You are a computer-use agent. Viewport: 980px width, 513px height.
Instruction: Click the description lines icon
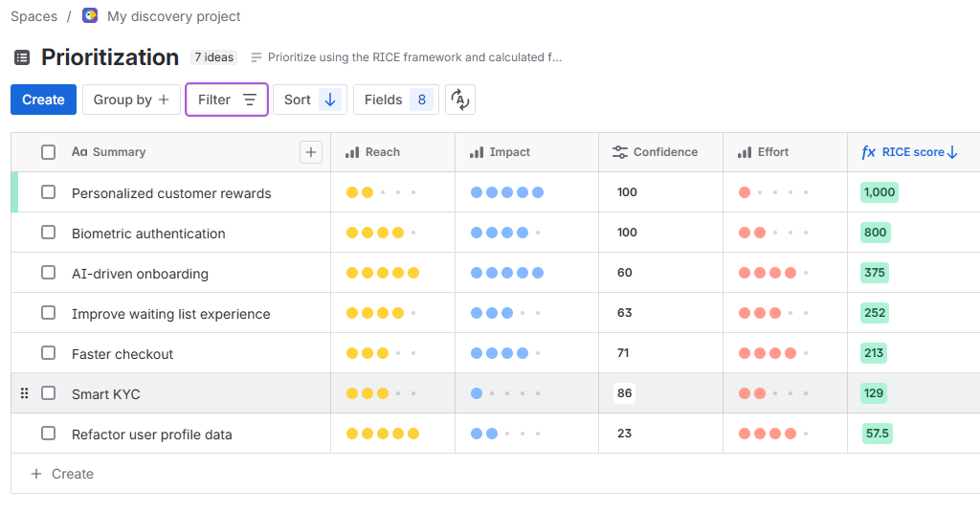[256, 57]
